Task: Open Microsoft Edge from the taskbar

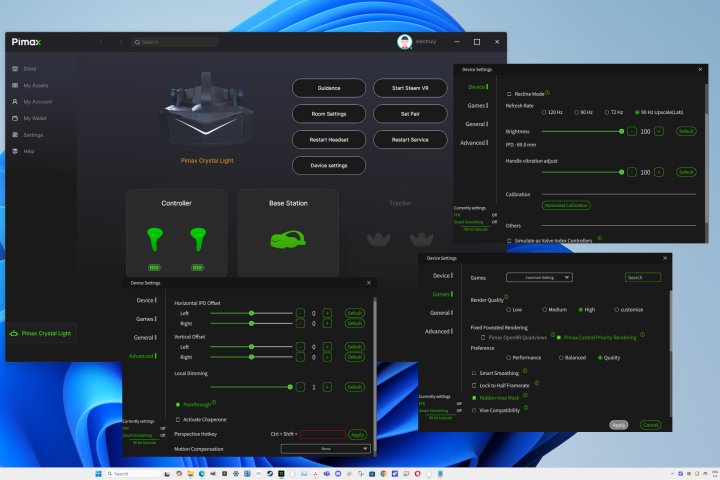Action: 202,474
